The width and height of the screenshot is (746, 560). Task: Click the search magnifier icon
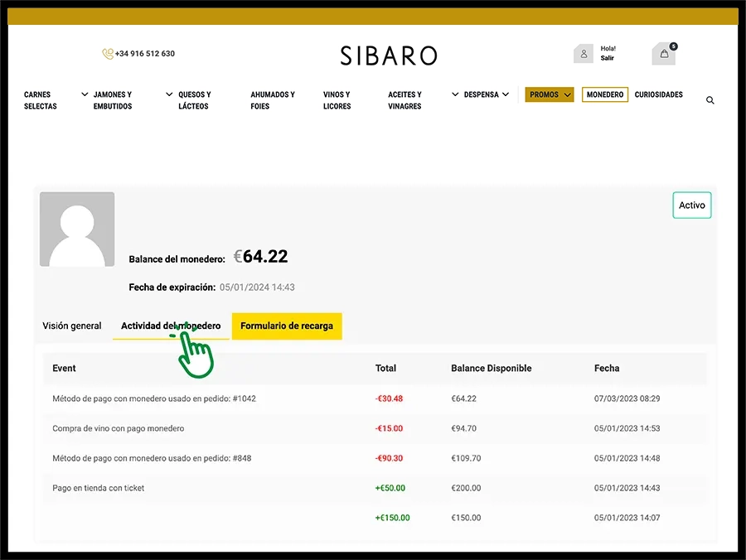(x=710, y=100)
